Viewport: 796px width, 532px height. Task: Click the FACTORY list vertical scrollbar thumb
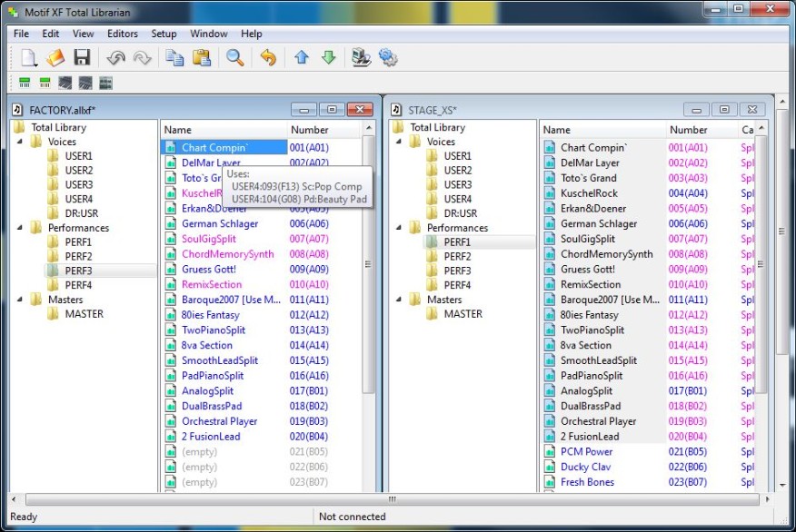(368, 264)
